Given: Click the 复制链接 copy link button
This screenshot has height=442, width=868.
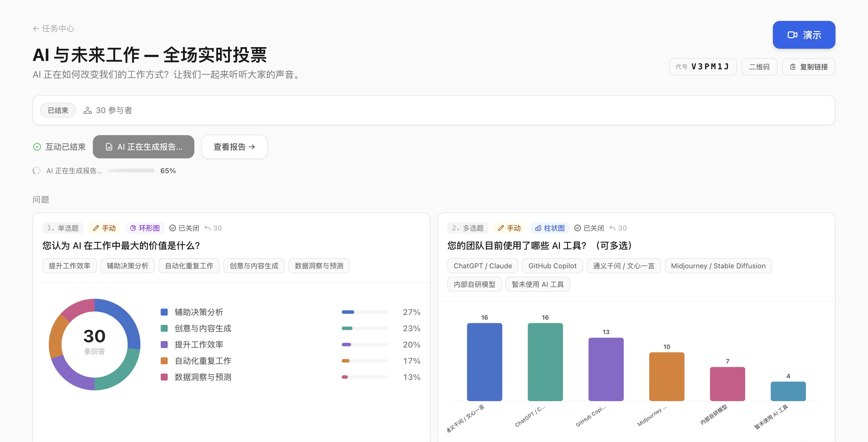Looking at the screenshot, I should [x=808, y=67].
